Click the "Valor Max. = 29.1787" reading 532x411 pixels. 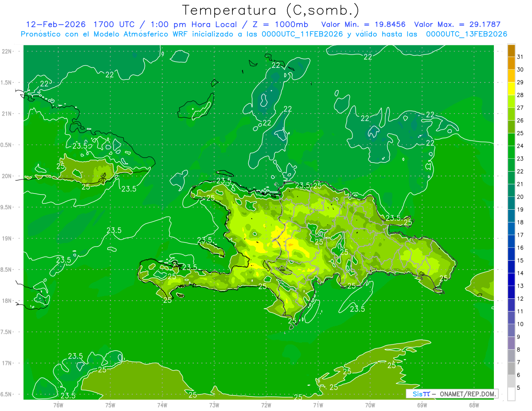click(457, 24)
